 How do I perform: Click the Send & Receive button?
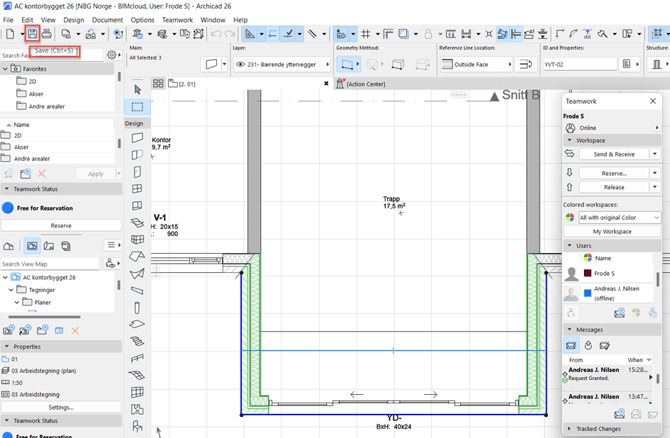point(613,154)
